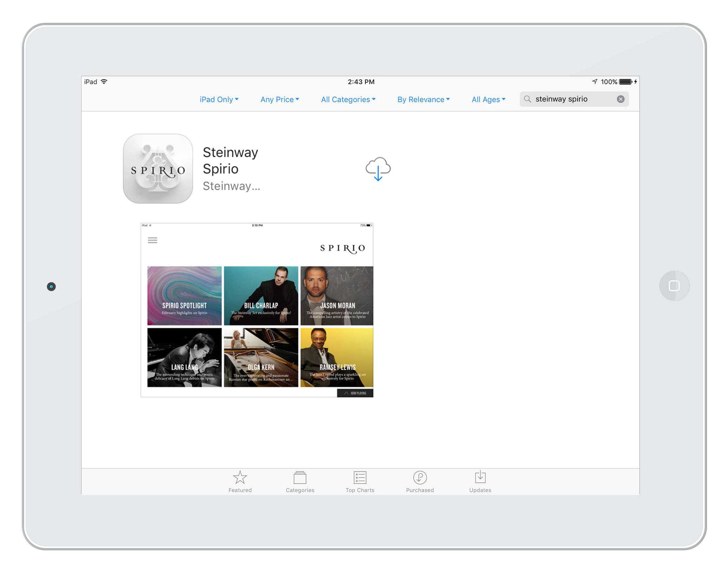
Task: Open the By Relevance sort dropdown
Action: (x=423, y=99)
